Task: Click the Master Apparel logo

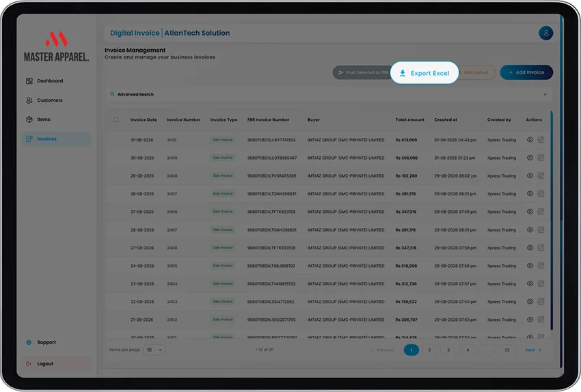Action: click(x=56, y=46)
